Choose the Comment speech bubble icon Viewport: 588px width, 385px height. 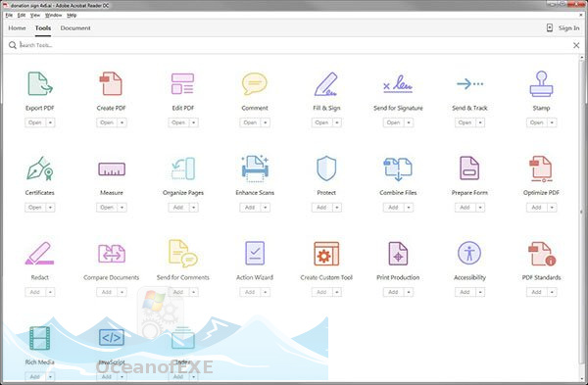(255, 83)
